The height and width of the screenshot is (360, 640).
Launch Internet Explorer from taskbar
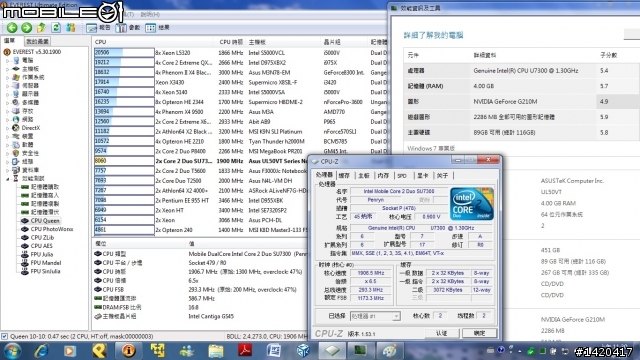[41, 351]
